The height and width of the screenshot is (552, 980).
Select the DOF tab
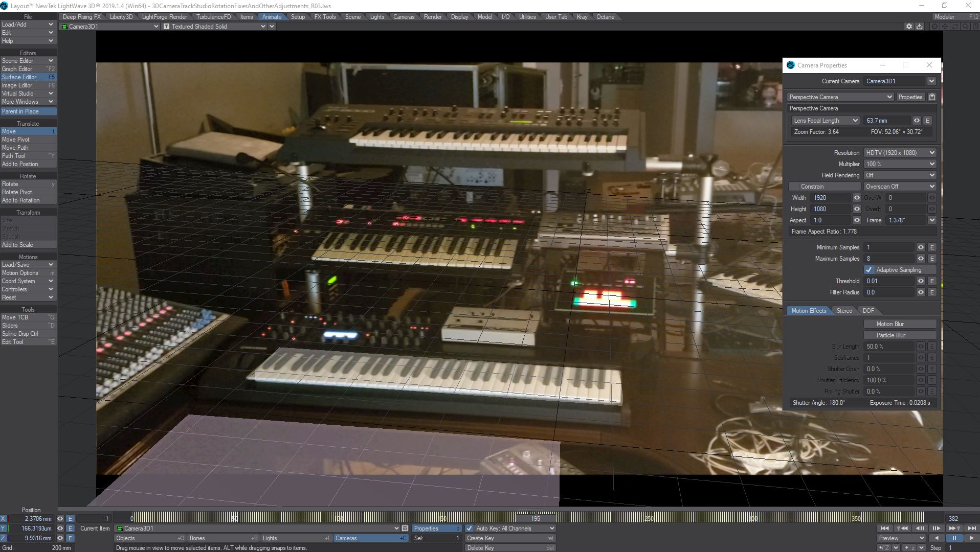point(868,311)
